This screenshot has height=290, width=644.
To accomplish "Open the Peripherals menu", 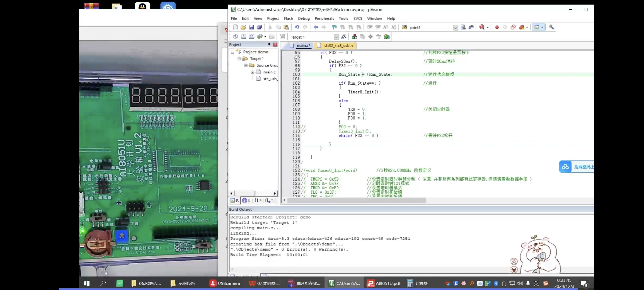I will (324, 19).
